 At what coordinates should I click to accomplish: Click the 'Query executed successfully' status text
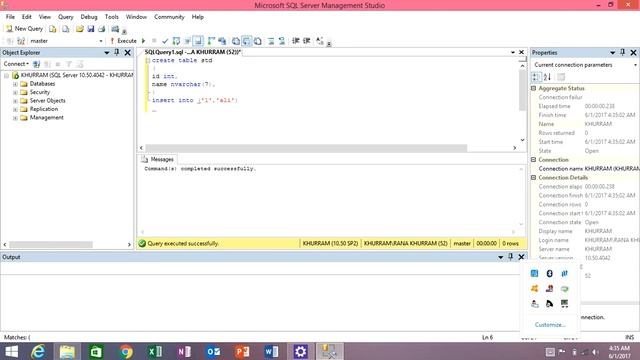(x=183, y=243)
